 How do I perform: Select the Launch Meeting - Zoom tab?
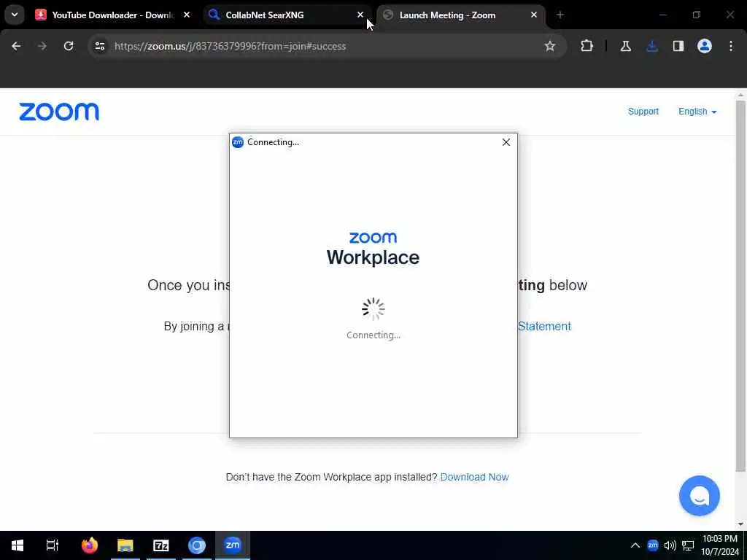461,15
